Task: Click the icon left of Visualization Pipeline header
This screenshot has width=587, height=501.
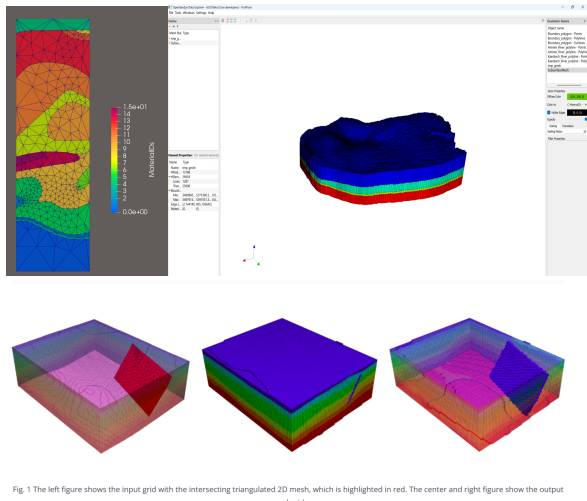Action: 543,21
